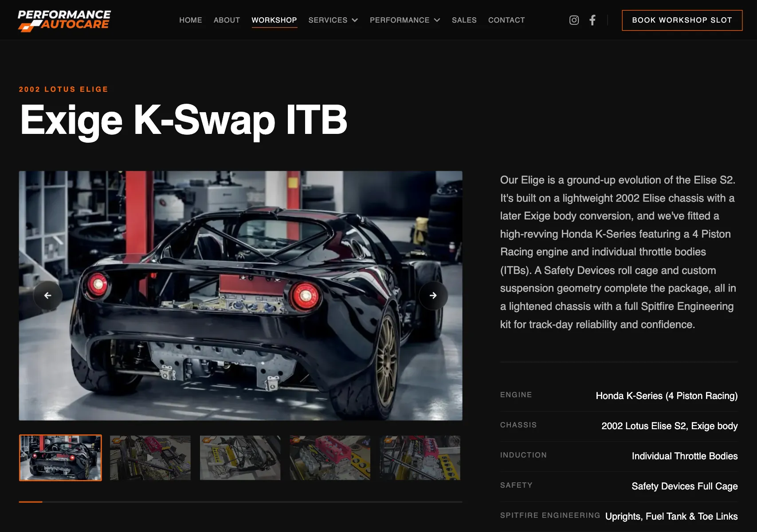This screenshot has height=532, width=757.
Task: Open the Facebook page icon
Action: pyautogui.click(x=592, y=20)
